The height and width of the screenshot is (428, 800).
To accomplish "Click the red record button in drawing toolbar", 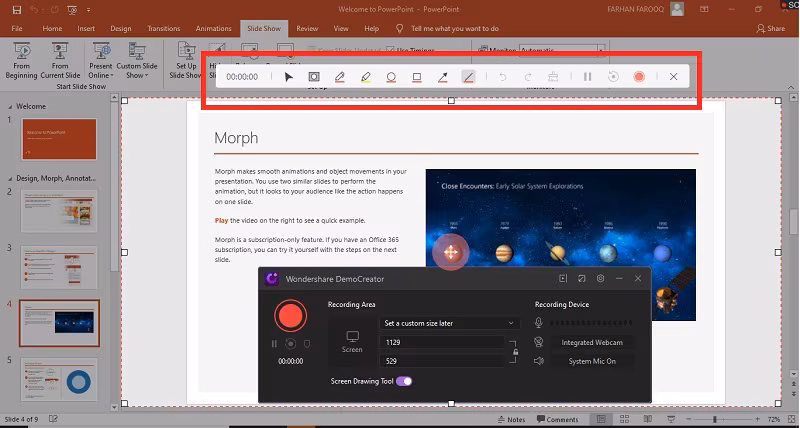I will click(639, 77).
